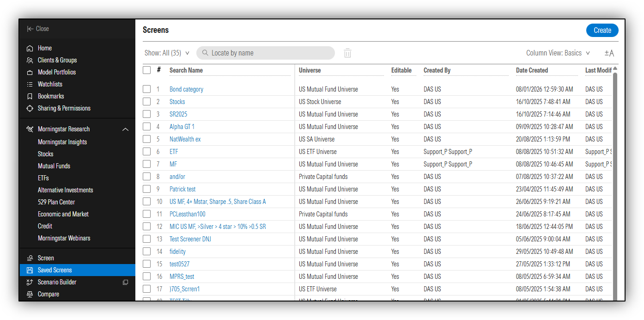This screenshot has height=320, width=644.
Task: Sort by the Created By column header
Action: 437,70
